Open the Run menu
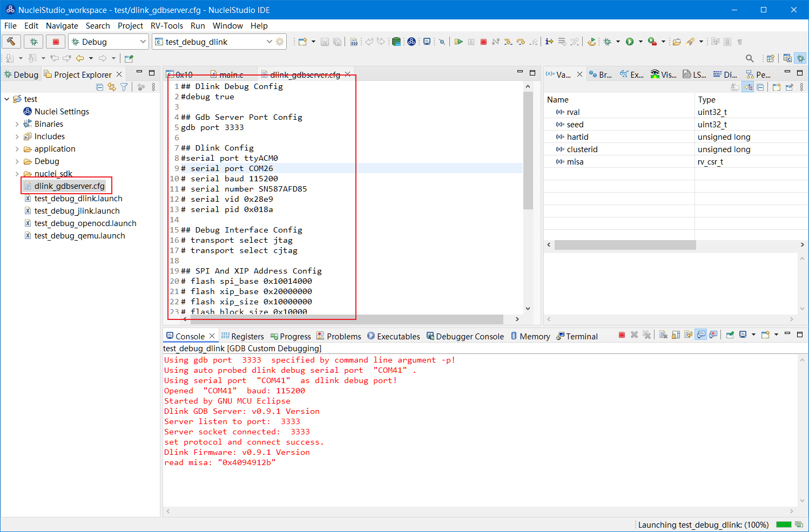809x532 pixels. pyautogui.click(x=198, y=25)
